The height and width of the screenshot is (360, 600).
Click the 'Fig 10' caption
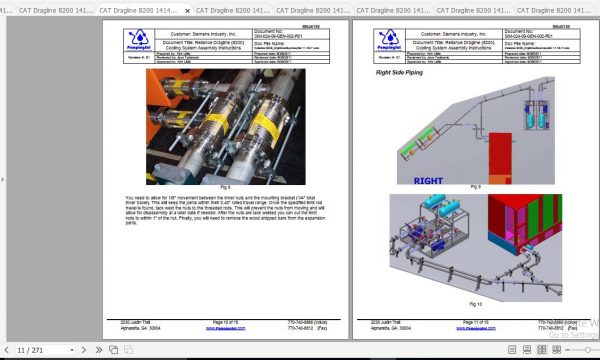(476, 304)
